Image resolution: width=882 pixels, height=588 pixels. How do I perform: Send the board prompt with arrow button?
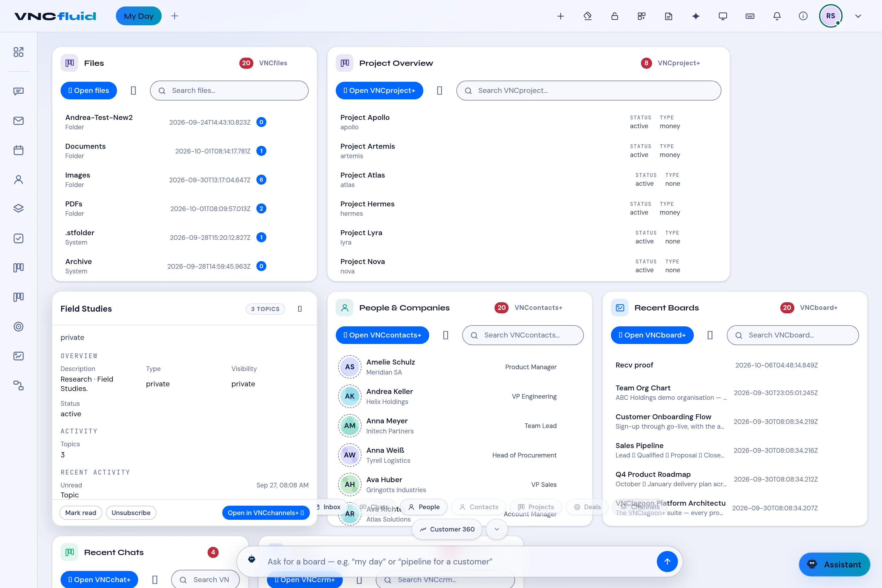667,561
